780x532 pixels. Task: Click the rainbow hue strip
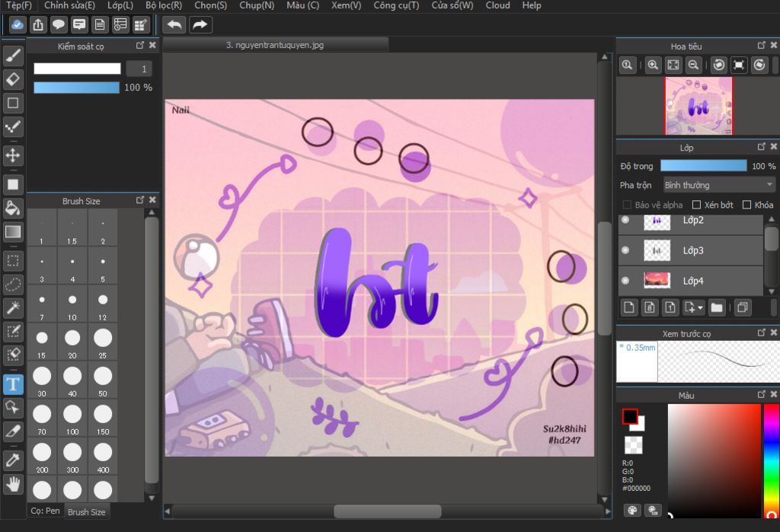[x=772, y=461]
